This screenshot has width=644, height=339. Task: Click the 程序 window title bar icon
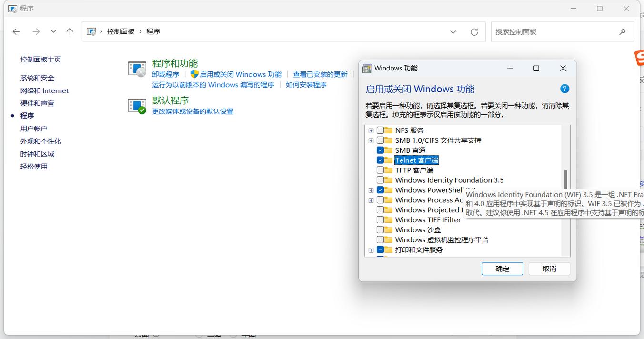[x=13, y=9]
